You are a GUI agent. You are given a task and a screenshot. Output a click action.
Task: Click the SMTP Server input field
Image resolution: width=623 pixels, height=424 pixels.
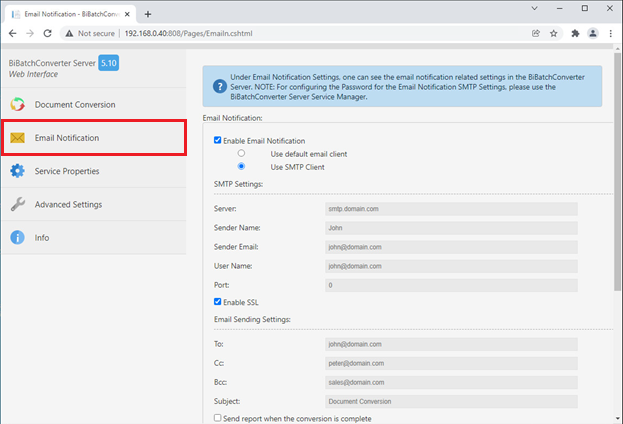point(451,209)
